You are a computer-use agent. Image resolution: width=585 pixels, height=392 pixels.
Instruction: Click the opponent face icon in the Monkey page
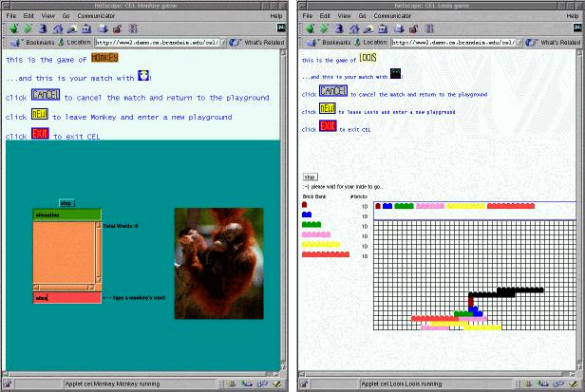pos(144,76)
